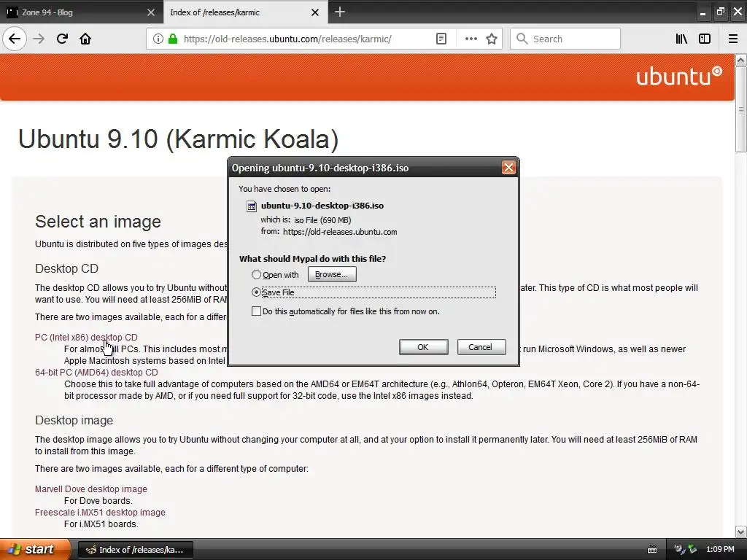
Task: Click the https://old-releases.ubuntu.com source text
Action: 340,232
